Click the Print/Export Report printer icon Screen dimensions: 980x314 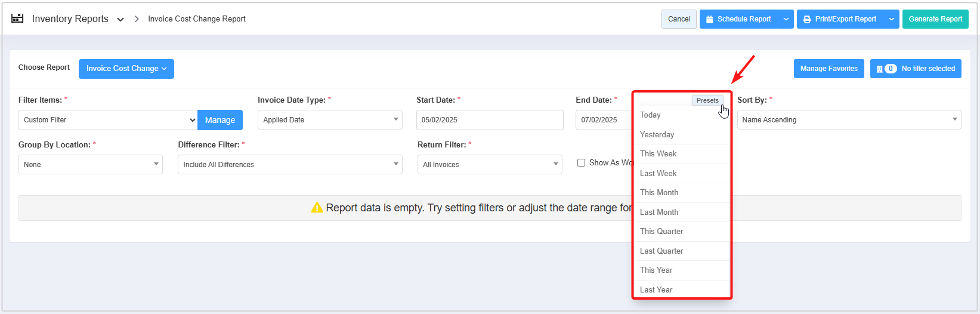pos(807,19)
